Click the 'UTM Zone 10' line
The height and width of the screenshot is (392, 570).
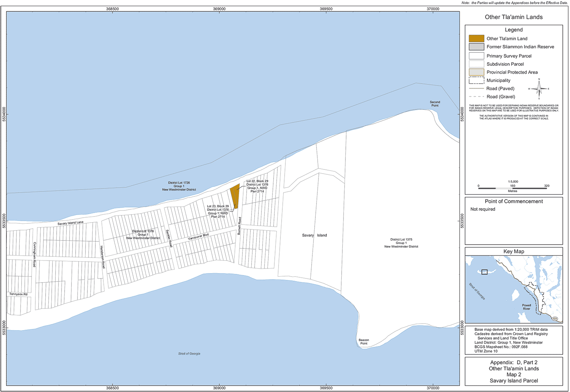pos(486,351)
